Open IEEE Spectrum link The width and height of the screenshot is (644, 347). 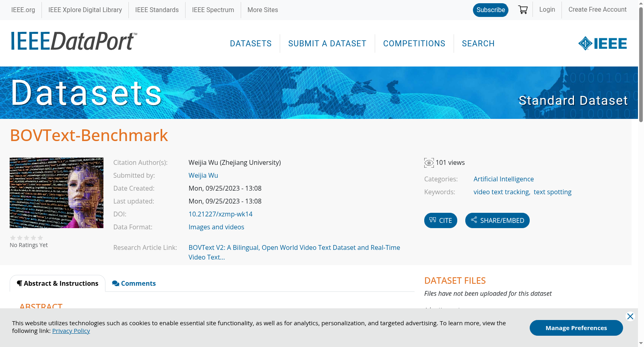pos(213,10)
